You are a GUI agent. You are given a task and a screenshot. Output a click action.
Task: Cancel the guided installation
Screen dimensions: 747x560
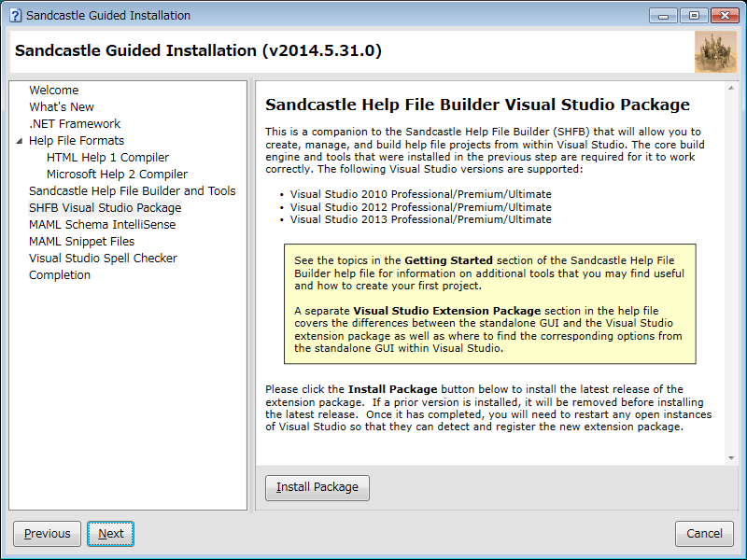click(x=704, y=534)
